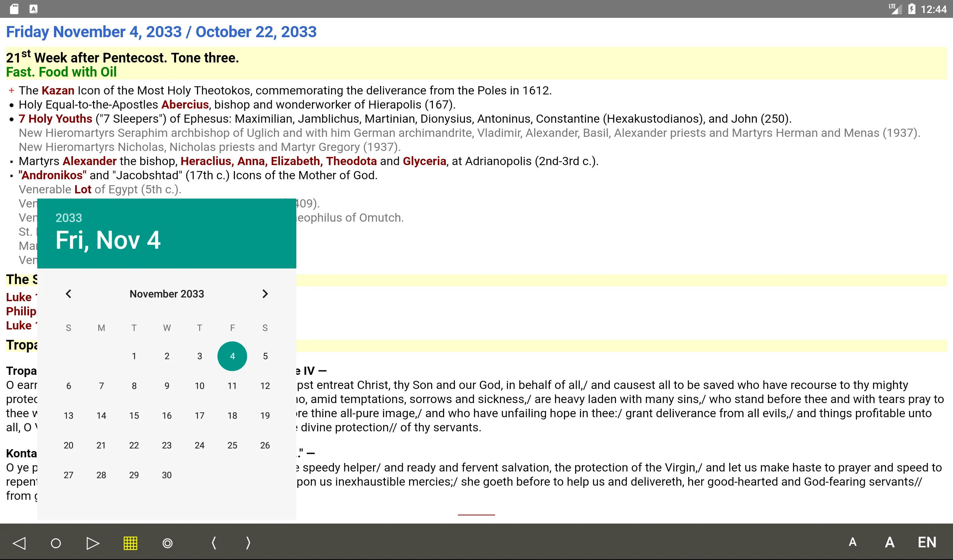Select November 11 on the calendar

click(232, 386)
